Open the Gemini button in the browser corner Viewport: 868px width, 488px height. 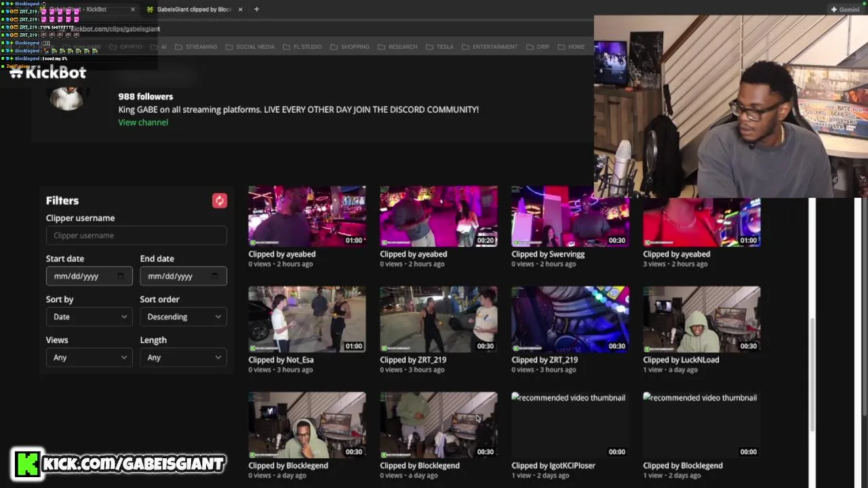(x=845, y=9)
